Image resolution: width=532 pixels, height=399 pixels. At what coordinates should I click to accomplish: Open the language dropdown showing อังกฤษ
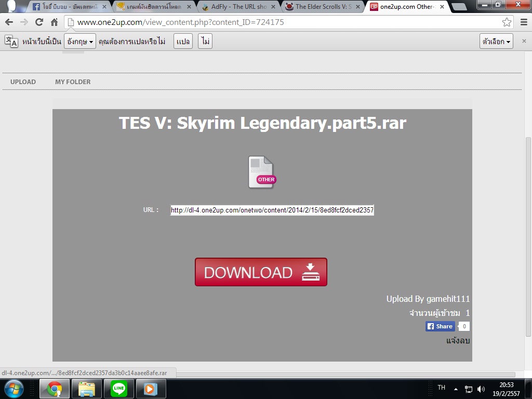[x=79, y=42]
